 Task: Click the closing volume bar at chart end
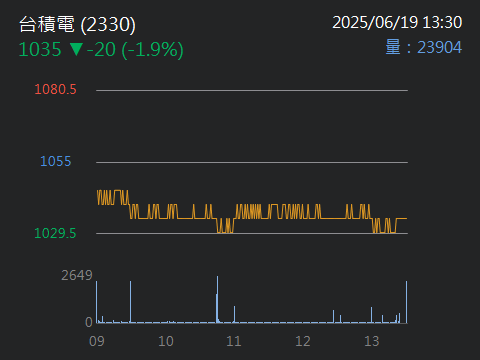406,302
